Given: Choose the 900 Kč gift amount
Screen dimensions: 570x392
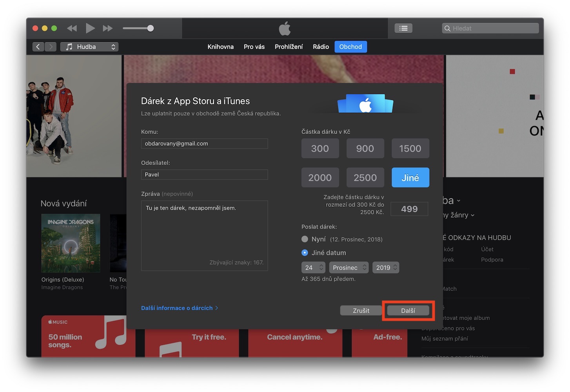Looking at the screenshot, I should pyautogui.click(x=365, y=148).
